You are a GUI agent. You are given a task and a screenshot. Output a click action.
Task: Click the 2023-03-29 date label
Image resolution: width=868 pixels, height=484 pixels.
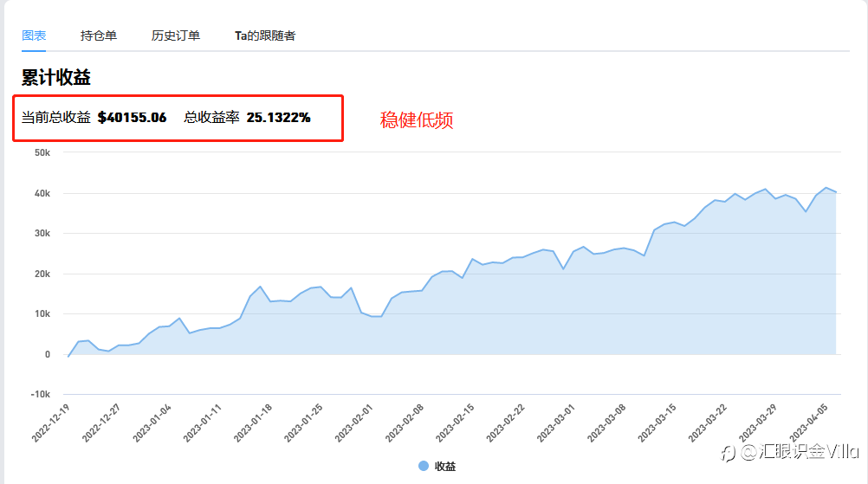pos(758,423)
